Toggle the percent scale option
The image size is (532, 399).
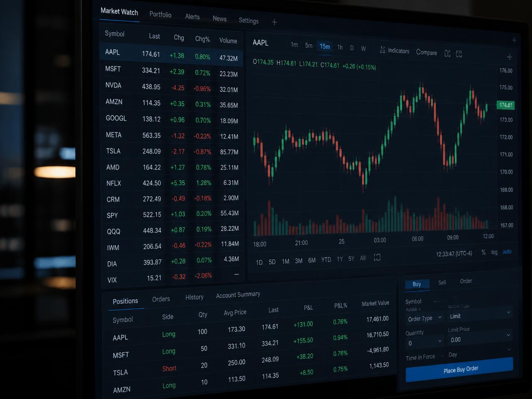483,252
